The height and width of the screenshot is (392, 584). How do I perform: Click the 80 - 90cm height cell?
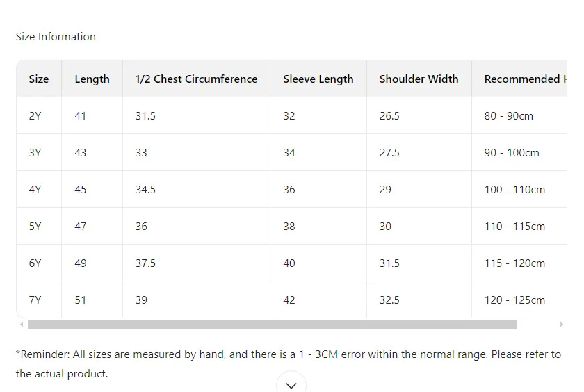(508, 116)
